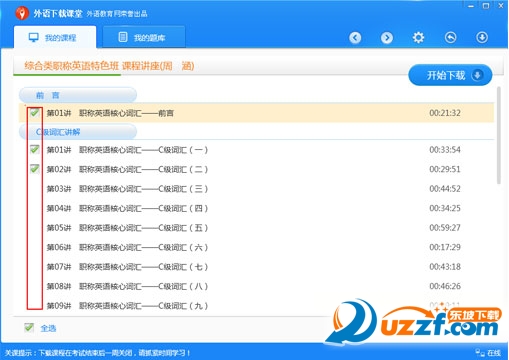Select row 第08讲 C级词汇（八）

pyautogui.click(x=257, y=286)
